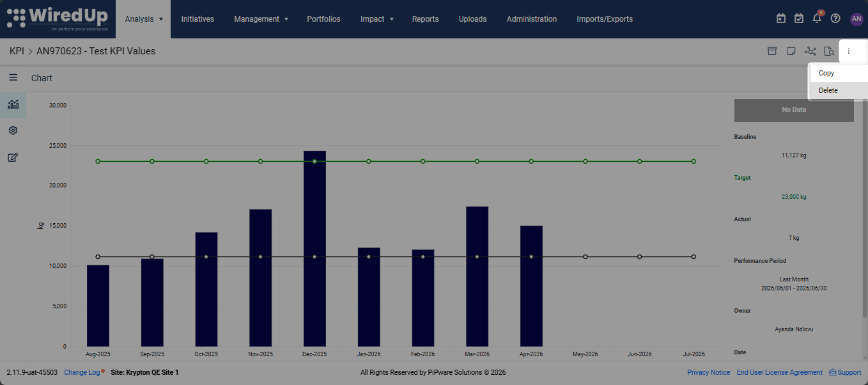Click the Nov-2025 bar in the chart
Image resolution: width=868 pixels, height=385 pixels.
point(260,278)
